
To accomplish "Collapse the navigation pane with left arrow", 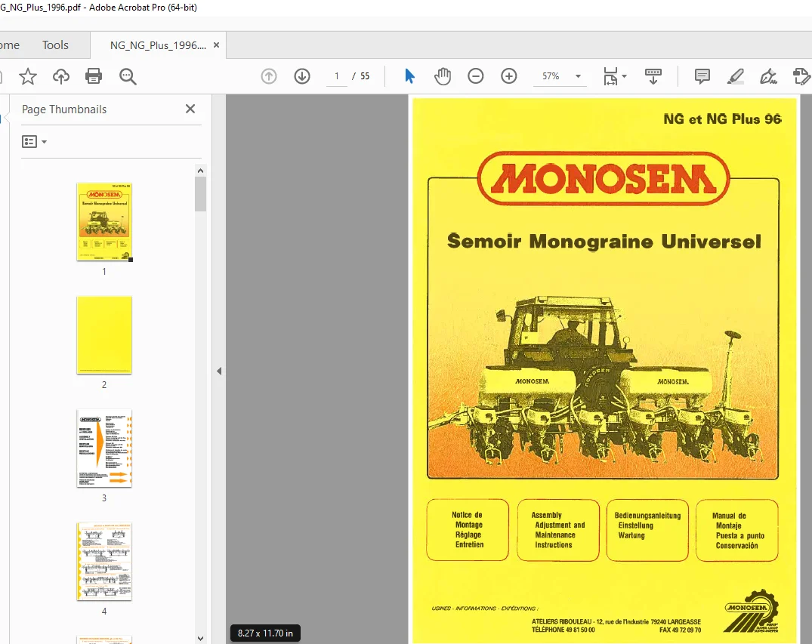I will (x=219, y=371).
